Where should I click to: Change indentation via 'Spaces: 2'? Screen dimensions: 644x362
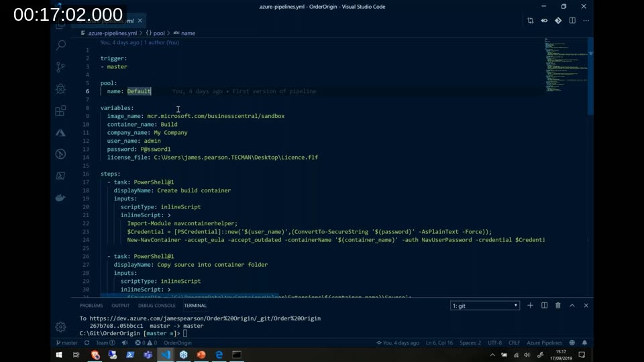pos(470,343)
